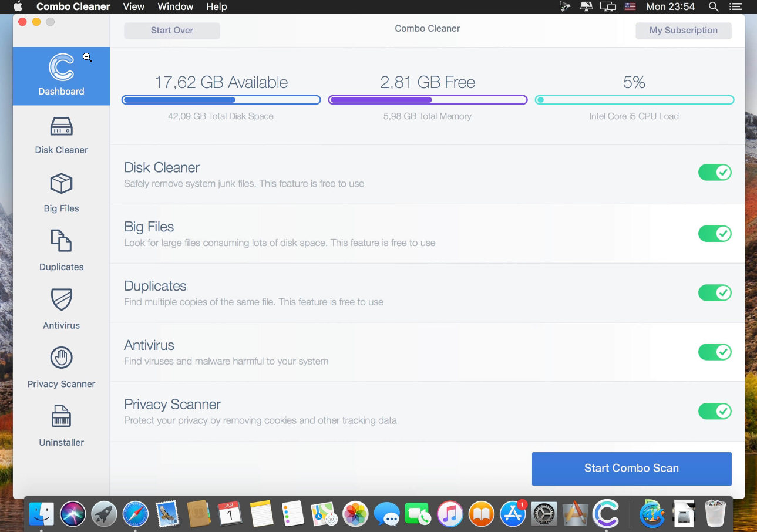Open Launchpad rocket icon in Dock
757x532 pixels.
[104, 514]
